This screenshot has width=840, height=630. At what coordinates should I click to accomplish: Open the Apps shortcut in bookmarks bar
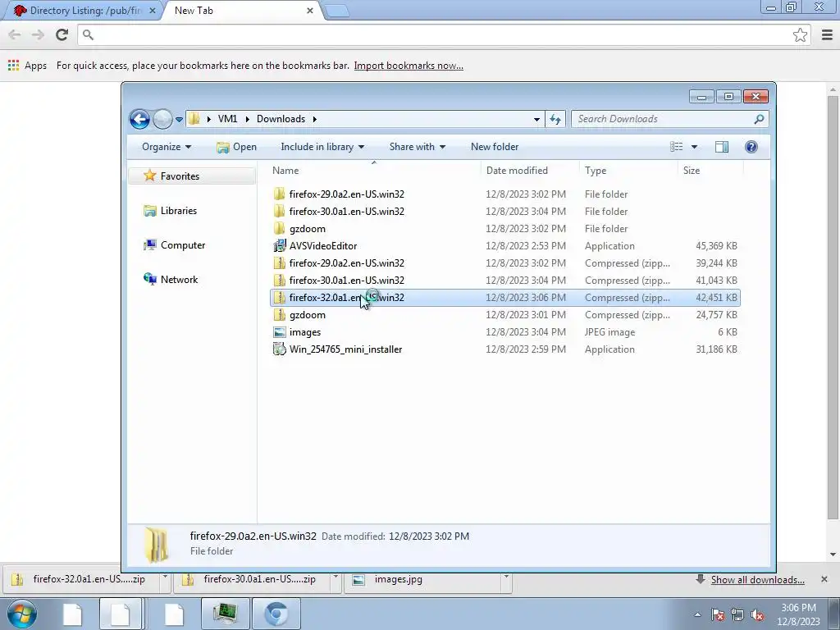[27, 66]
